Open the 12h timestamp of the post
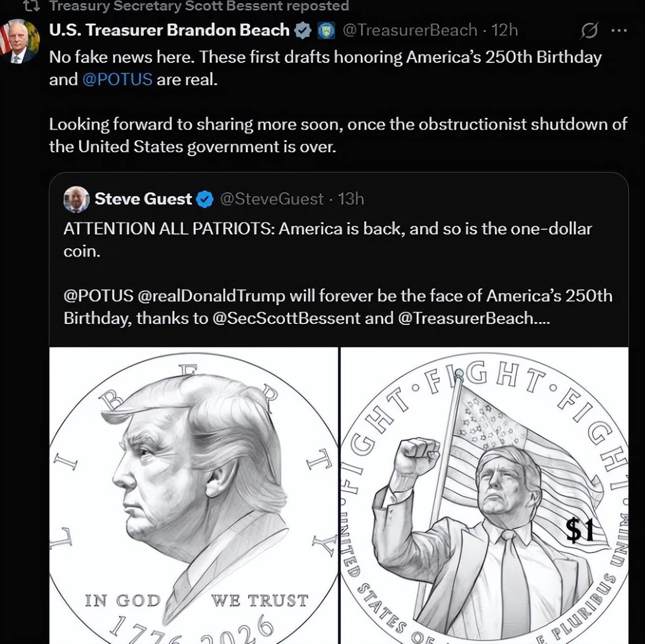The image size is (645, 644). pos(505,30)
